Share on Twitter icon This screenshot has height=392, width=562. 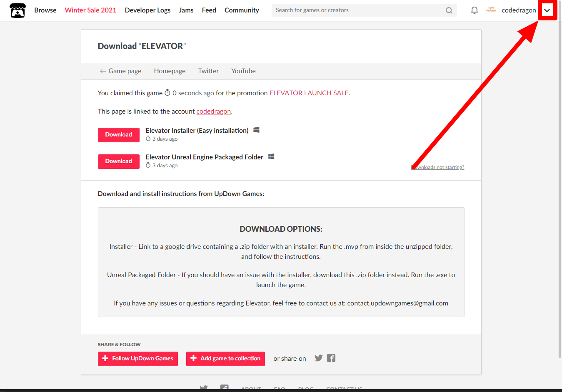click(x=319, y=358)
